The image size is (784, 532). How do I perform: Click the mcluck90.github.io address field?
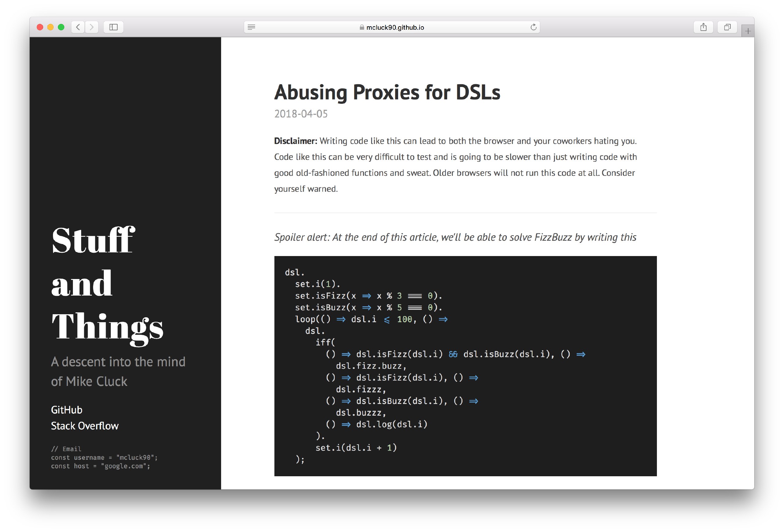point(392,27)
